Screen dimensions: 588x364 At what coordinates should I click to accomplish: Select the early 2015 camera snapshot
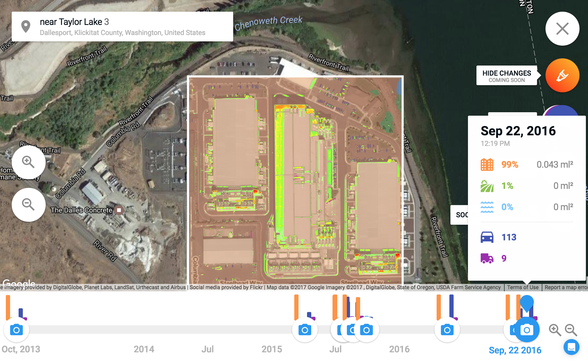point(305,330)
